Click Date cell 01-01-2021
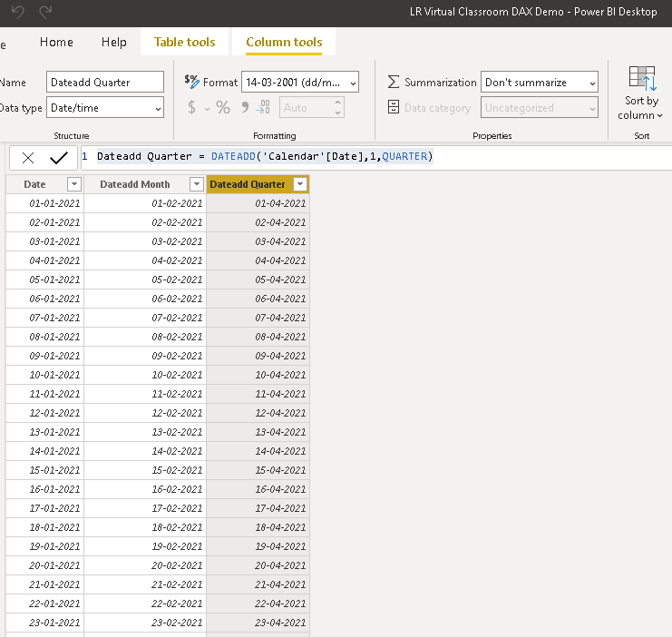The width and height of the screenshot is (672, 638). coord(45,203)
